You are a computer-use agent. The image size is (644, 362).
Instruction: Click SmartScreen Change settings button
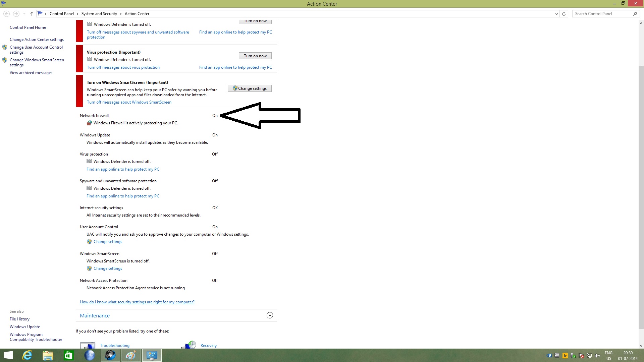(x=250, y=88)
